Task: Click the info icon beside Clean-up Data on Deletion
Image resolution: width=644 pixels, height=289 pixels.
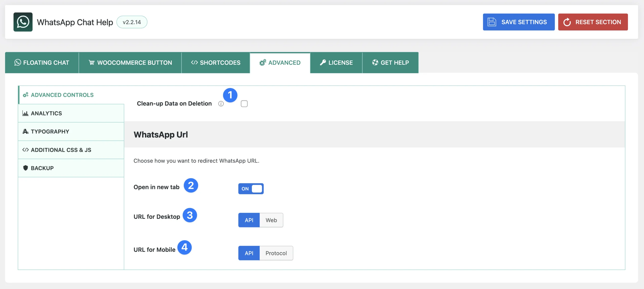Action: coord(221,104)
